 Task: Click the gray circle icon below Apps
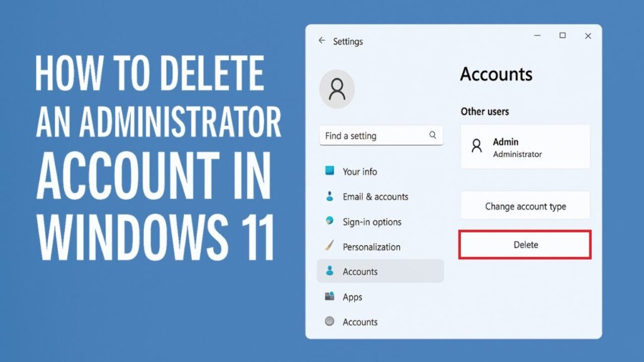click(330, 321)
